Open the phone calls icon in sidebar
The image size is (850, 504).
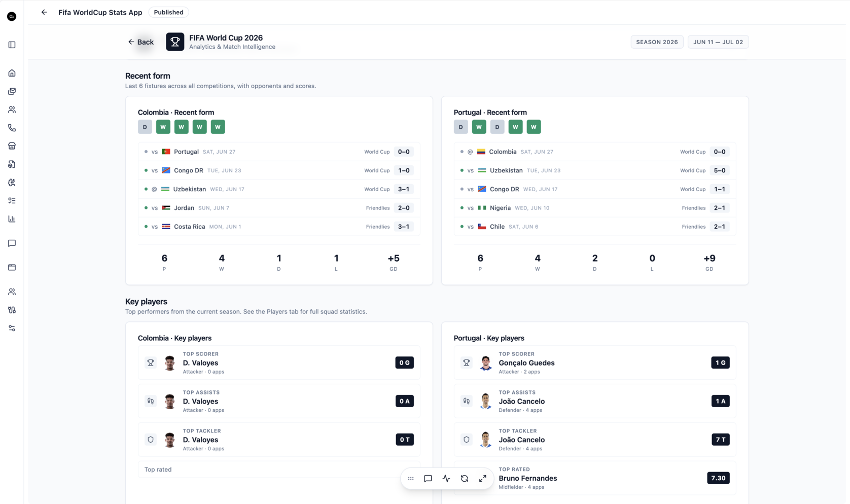[12, 128]
